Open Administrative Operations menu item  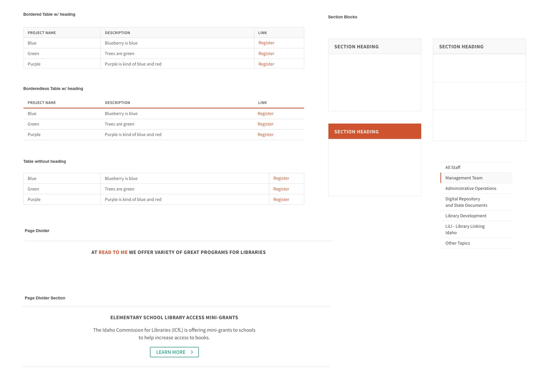(476, 188)
